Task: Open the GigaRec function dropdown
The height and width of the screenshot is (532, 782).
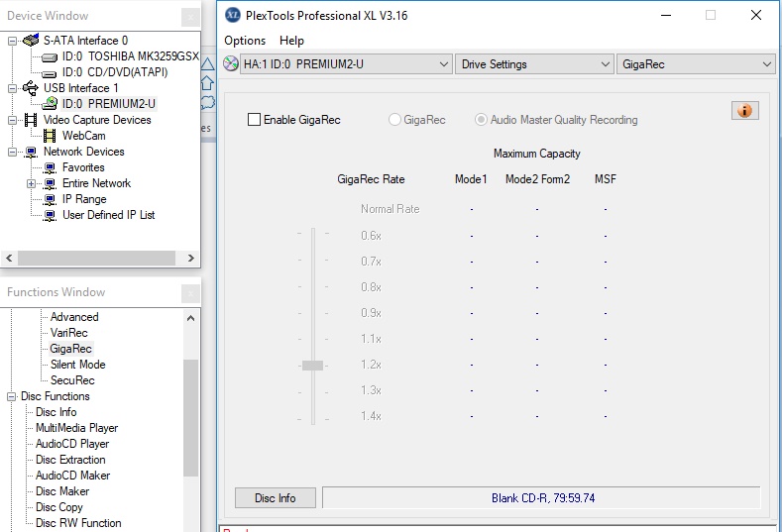Action: click(696, 64)
